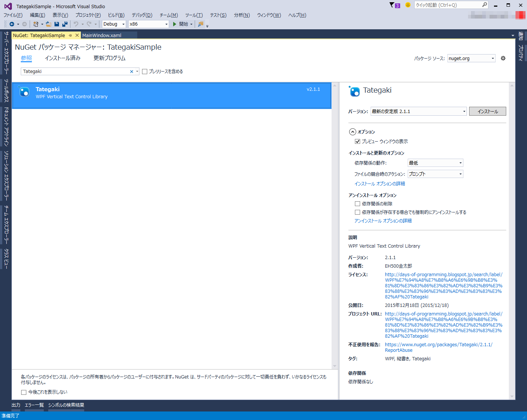Click the Tategaki package icon in results list
The height and width of the screenshot is (420, 527).
[x=24, y=92]
